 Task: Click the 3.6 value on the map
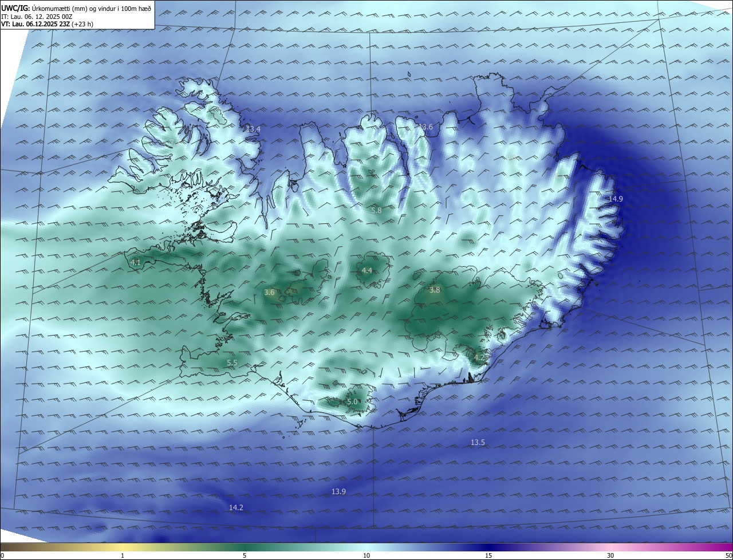[269, 293]
